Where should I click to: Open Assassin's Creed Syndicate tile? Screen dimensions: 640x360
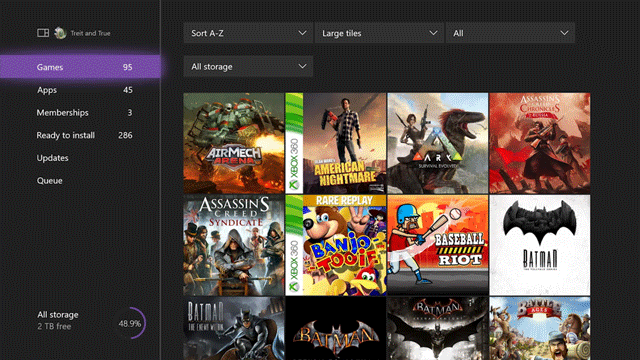pos(233,245)
